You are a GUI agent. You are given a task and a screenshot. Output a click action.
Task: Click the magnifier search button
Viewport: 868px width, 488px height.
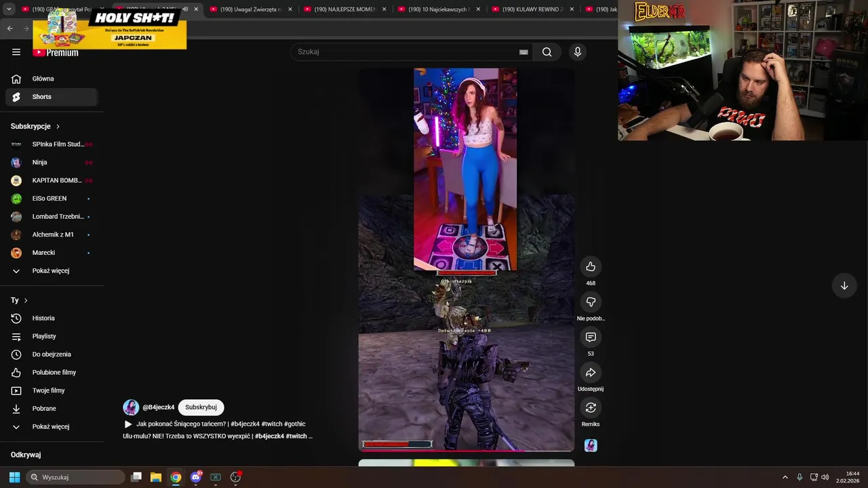547,52
